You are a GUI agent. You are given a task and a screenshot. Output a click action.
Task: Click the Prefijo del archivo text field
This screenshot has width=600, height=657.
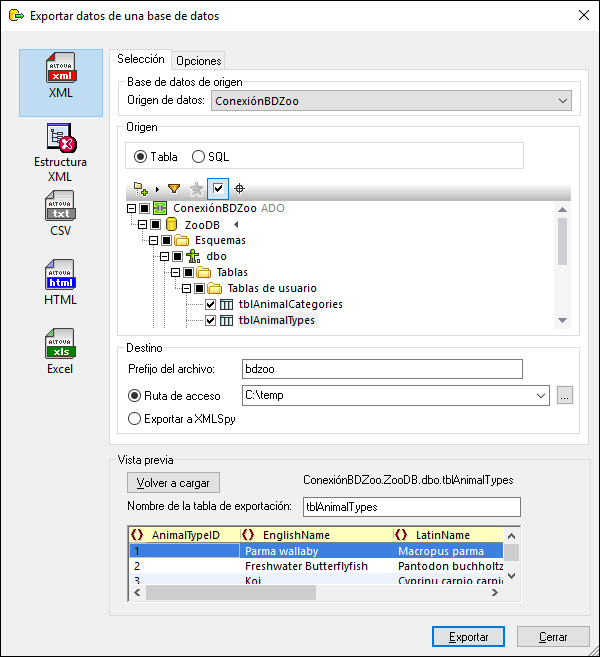(383, 369)
